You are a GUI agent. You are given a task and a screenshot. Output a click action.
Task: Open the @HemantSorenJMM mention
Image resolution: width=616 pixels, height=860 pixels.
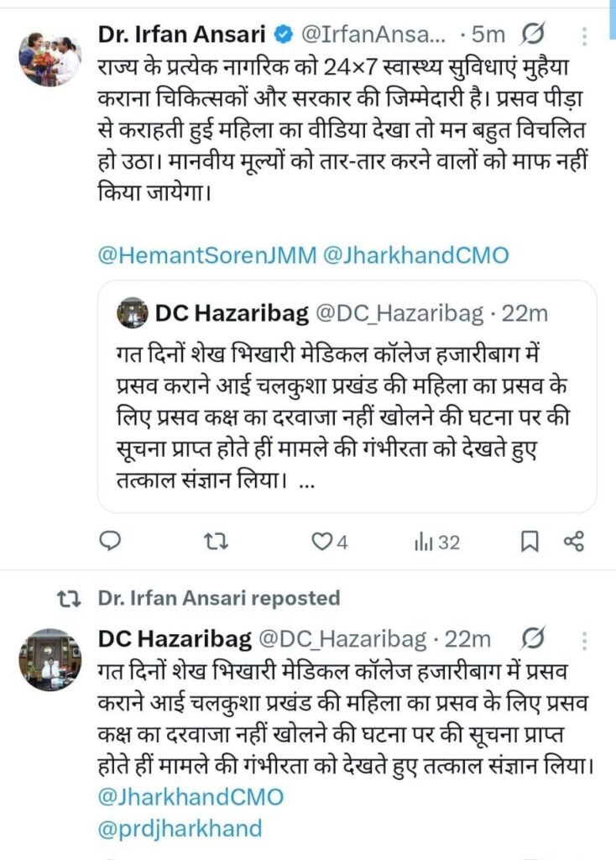[x=208, y=255]
